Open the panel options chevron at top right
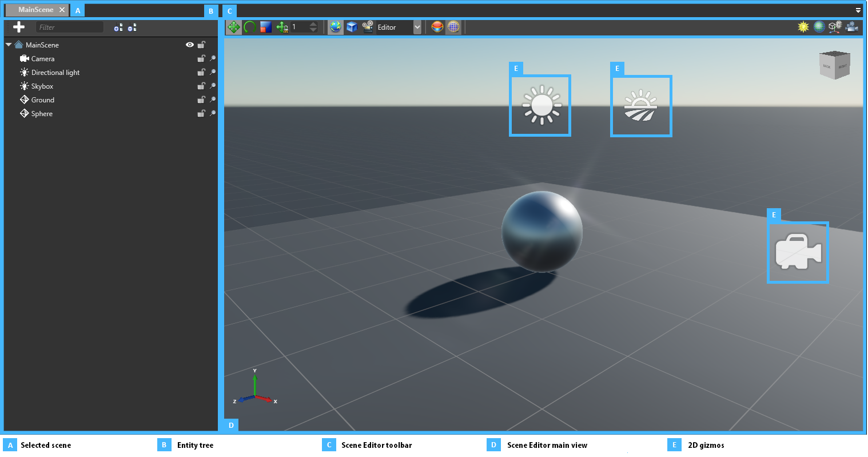The height and width of the screenshot is (457, 868). tap(858, 10)
